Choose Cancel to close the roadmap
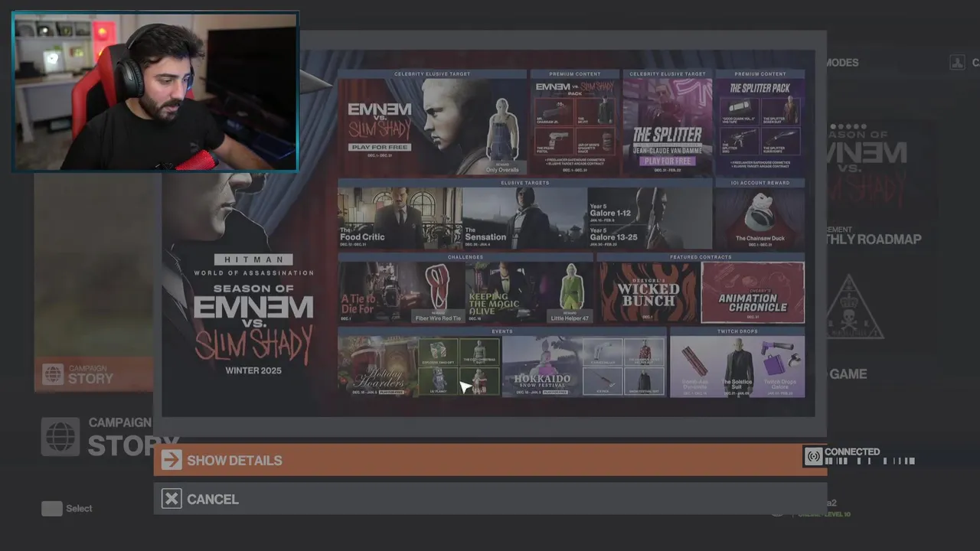980x551 pixels. pyautogui.click(x=490, y=499)
